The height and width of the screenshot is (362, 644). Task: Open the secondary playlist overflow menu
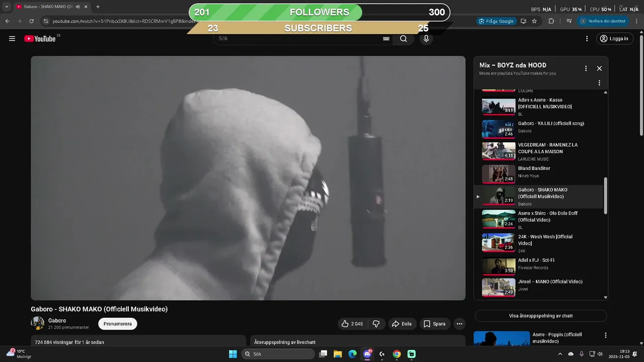tap(599, 83)
